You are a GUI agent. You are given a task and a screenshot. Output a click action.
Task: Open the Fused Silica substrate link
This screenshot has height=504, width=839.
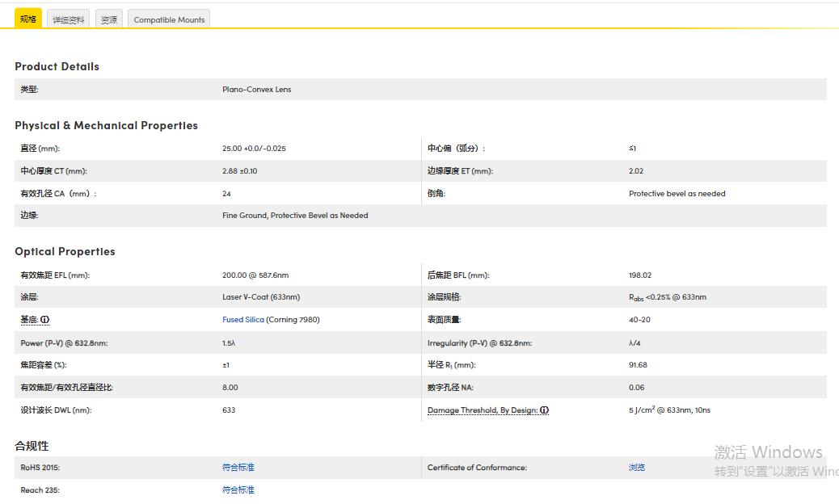pyautogui.click(x=242, y=320)
